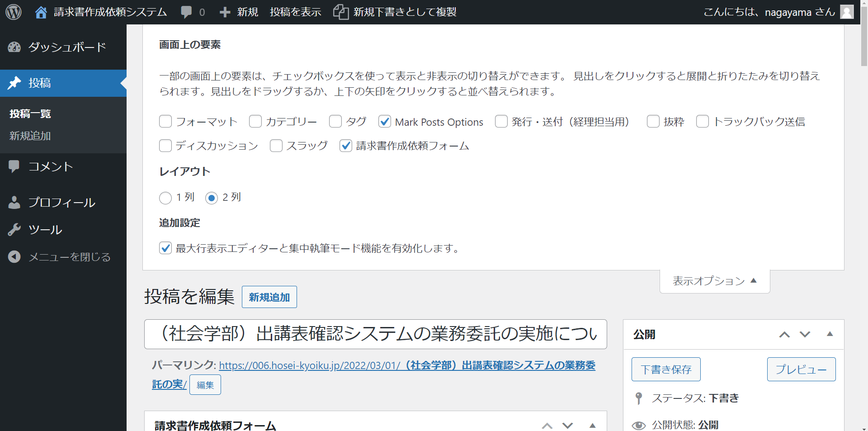Viewport: 868px width, 431px height.
Task: Open the nagayama user avatar
Action: click(847, 12)
